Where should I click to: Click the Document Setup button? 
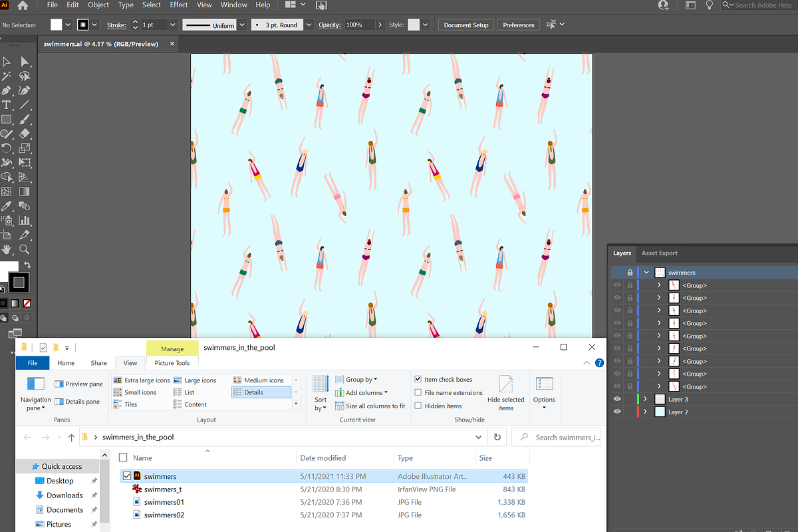click(466, 25)
